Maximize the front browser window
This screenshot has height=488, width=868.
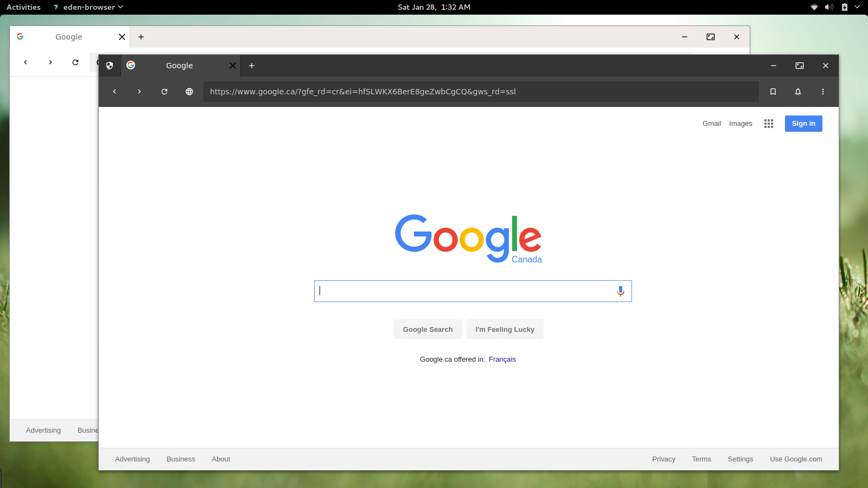(800, 66)
